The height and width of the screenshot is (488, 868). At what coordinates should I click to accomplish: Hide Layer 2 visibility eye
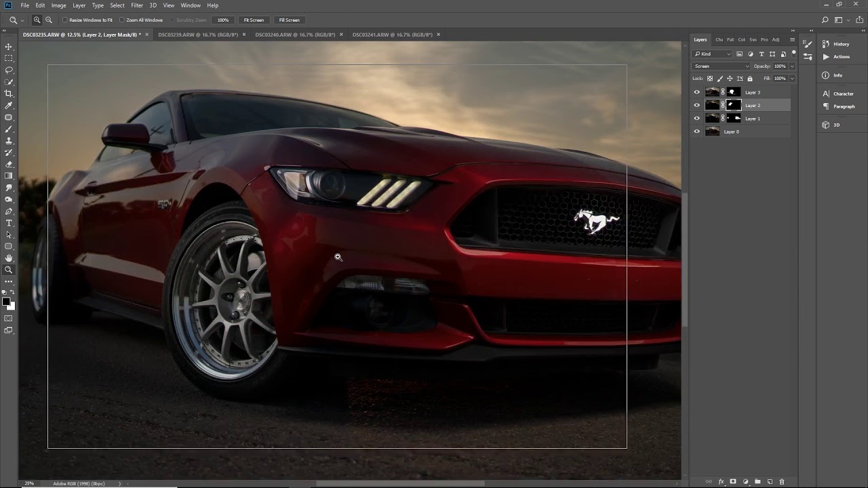tap(696, 105)
